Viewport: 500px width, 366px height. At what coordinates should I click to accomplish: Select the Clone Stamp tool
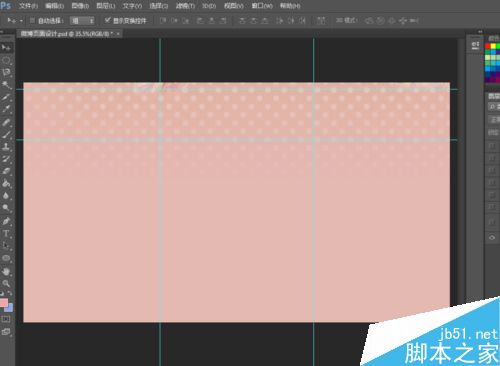[6, 147]
